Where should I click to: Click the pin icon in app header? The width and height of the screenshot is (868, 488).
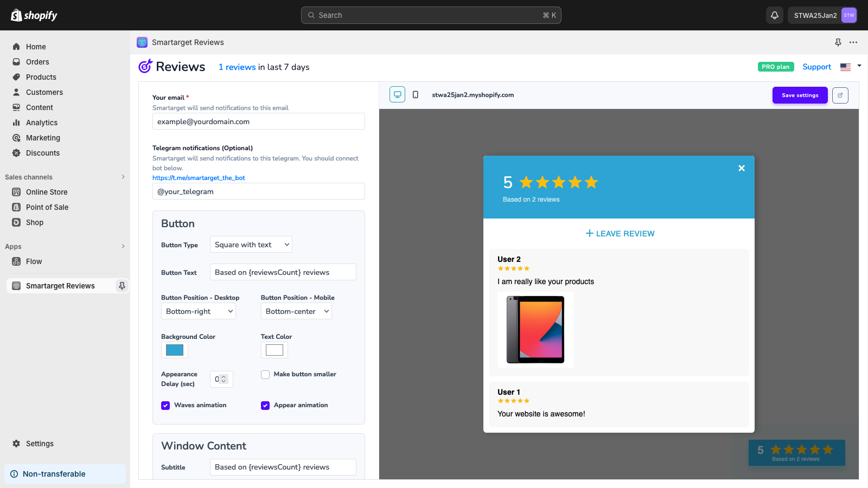[838, 42]
